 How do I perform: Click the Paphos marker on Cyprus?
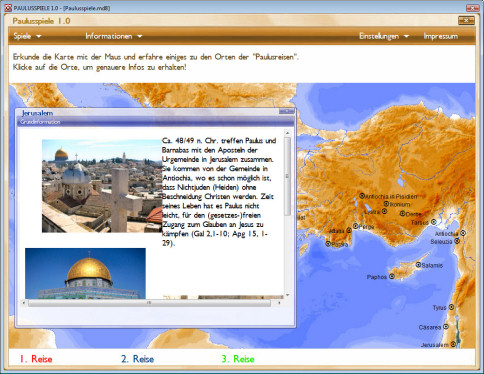392,276
